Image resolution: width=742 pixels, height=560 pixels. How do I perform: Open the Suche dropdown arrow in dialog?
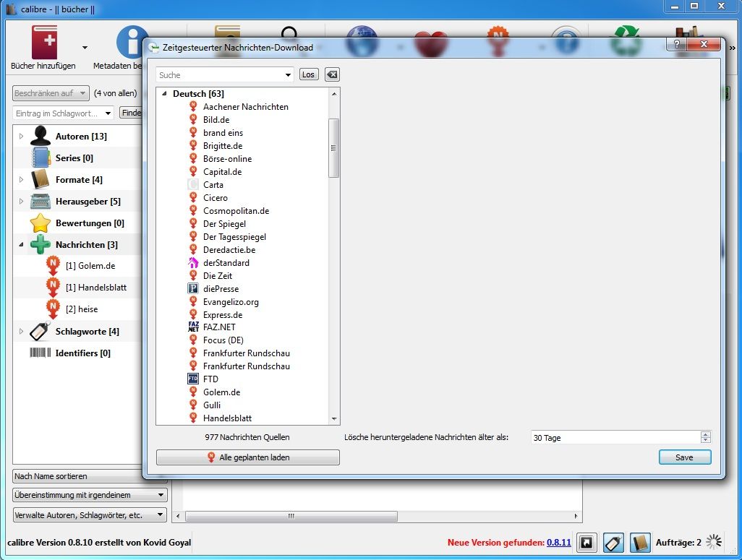pyautogui.click(x=288, y=75)
